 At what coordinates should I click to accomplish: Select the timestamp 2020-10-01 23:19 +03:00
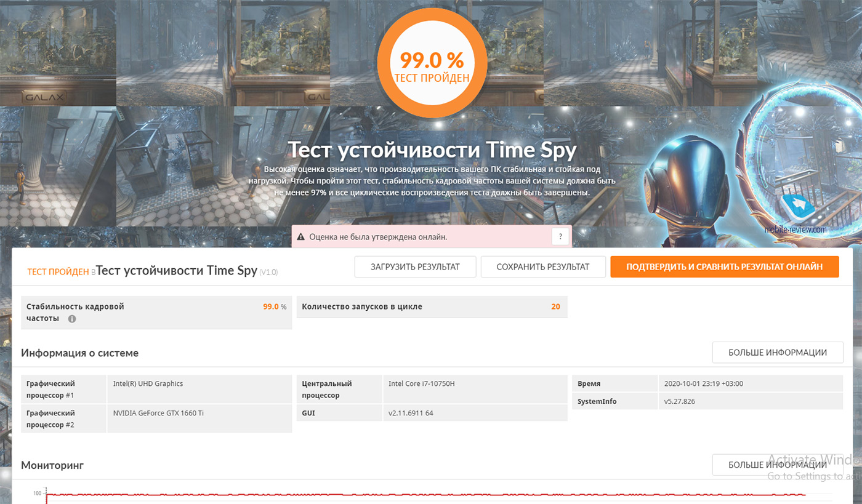(704, 383)
